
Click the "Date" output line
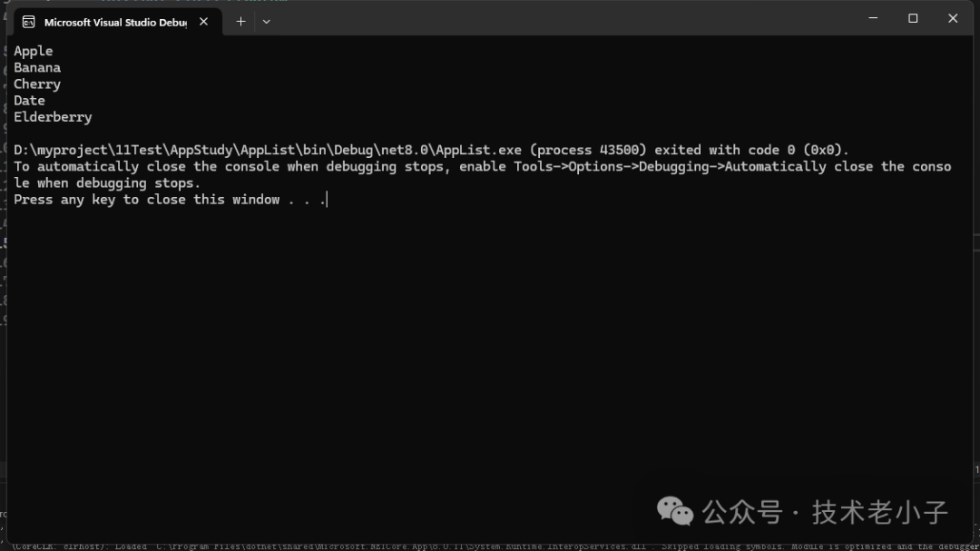(29, 100)
